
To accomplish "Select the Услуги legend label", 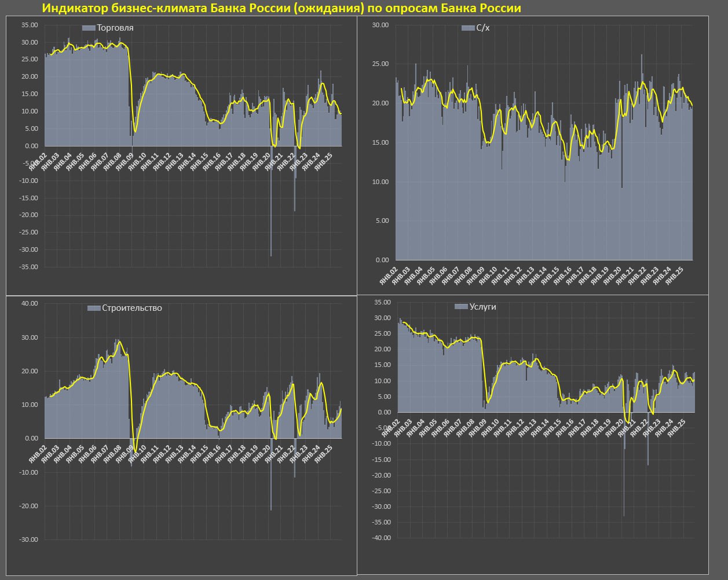I will (x=482, y=307).
